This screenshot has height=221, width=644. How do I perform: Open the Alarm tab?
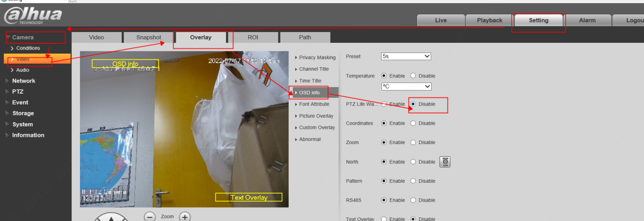(587, 20)
